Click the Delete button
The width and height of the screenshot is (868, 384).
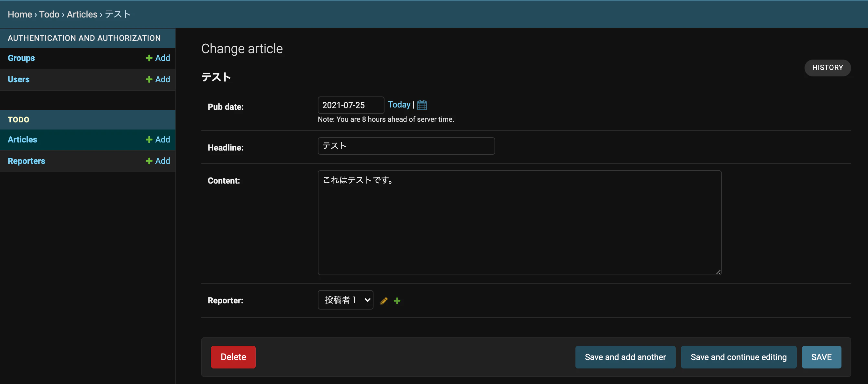click(x=233, y=357)
